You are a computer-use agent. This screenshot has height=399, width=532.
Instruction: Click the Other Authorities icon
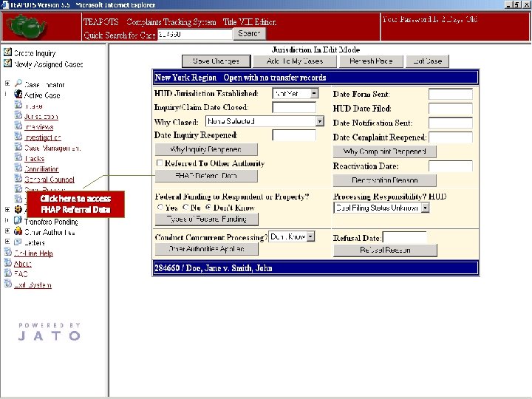point(18,231)
